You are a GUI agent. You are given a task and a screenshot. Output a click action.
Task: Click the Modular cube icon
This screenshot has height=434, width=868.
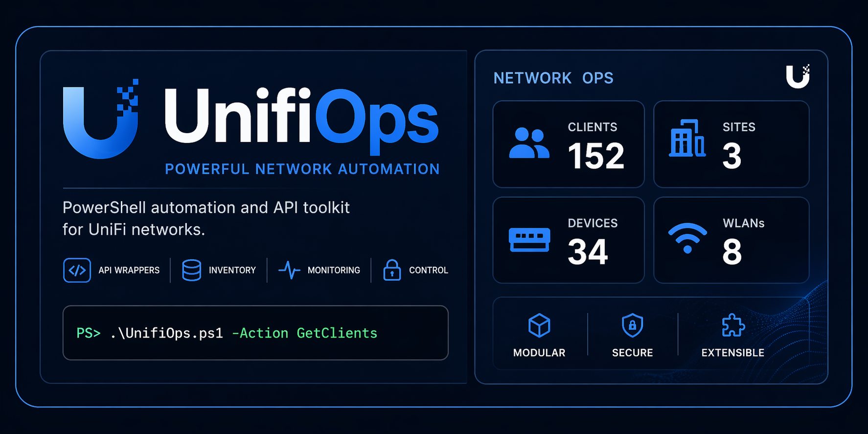(x=539, y=325)
